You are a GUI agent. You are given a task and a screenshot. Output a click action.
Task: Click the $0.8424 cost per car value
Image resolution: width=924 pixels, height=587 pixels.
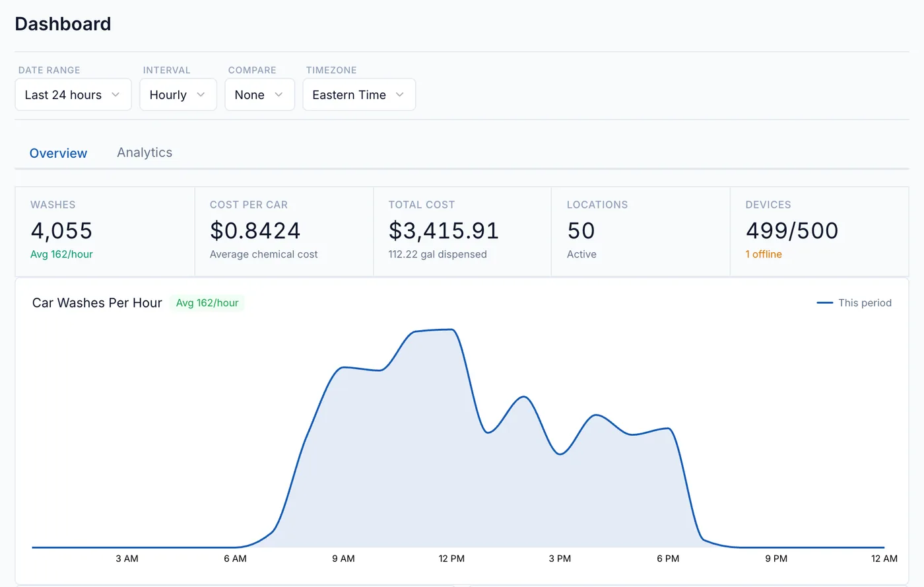[255, 230]
